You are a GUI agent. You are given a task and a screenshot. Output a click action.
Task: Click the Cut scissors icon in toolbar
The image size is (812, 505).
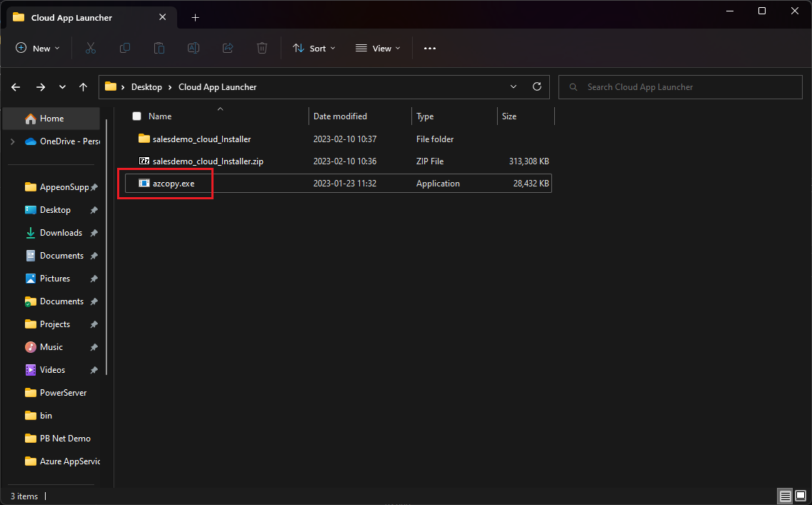coord(91,48)
